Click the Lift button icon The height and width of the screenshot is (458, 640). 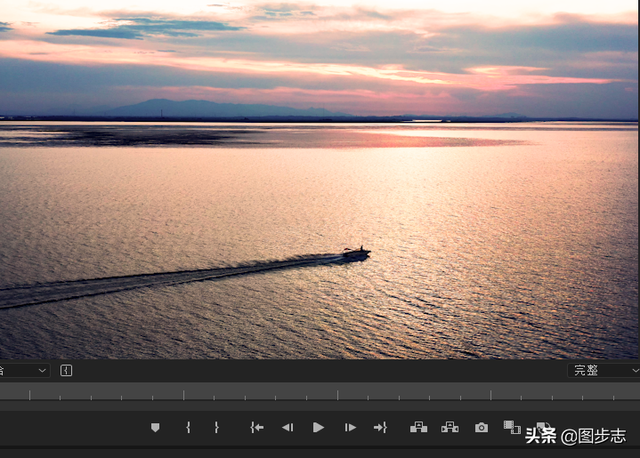tap(418, 427)
